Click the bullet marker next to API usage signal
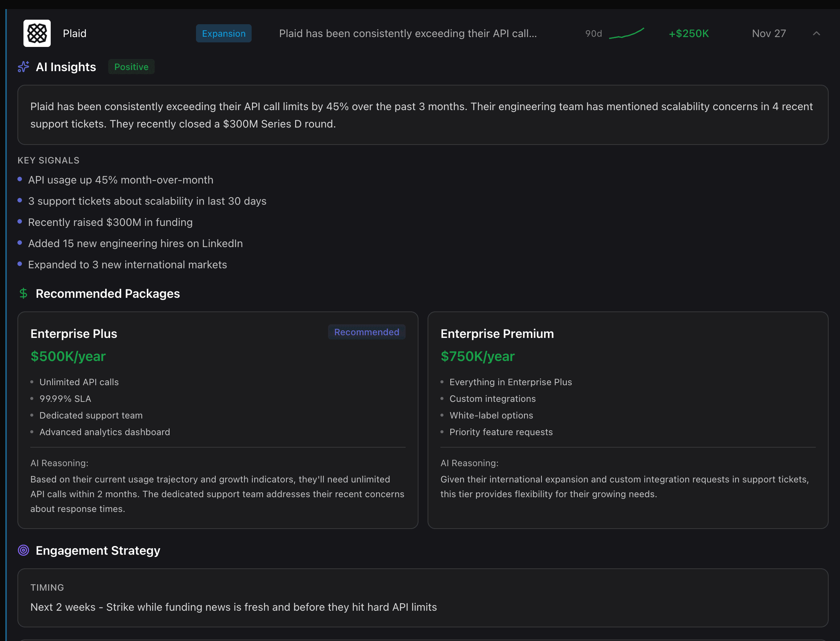This screenshot has width=840, height=641. pos(20,179)
